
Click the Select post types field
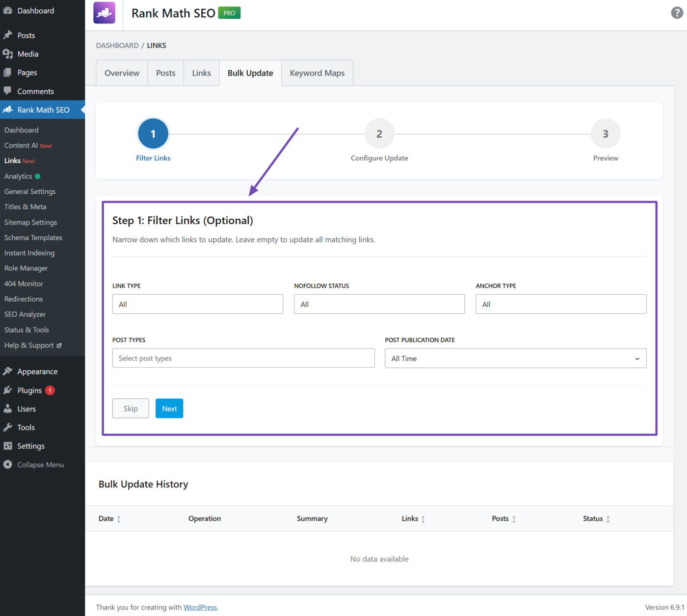point(243,358)
